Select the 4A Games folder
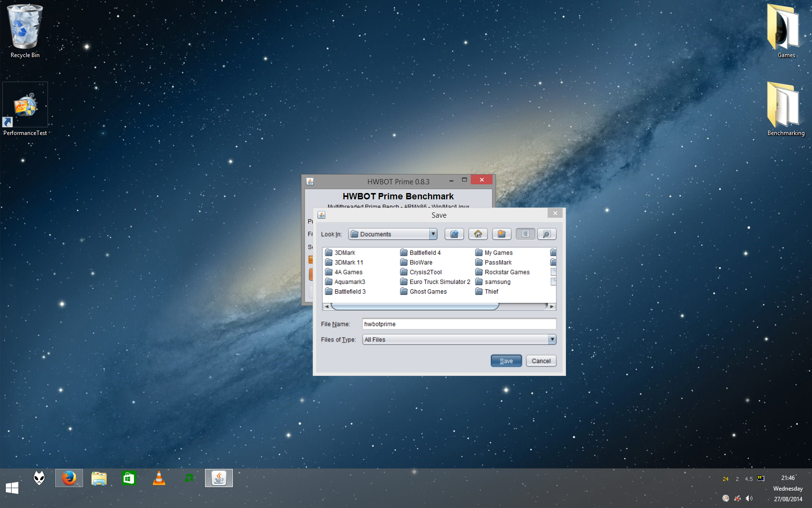Screen dimensions: 812x508 [344, 272]
